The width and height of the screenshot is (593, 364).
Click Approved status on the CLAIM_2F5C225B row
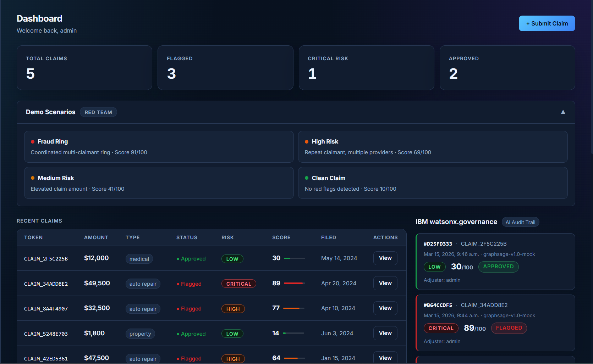191,259
